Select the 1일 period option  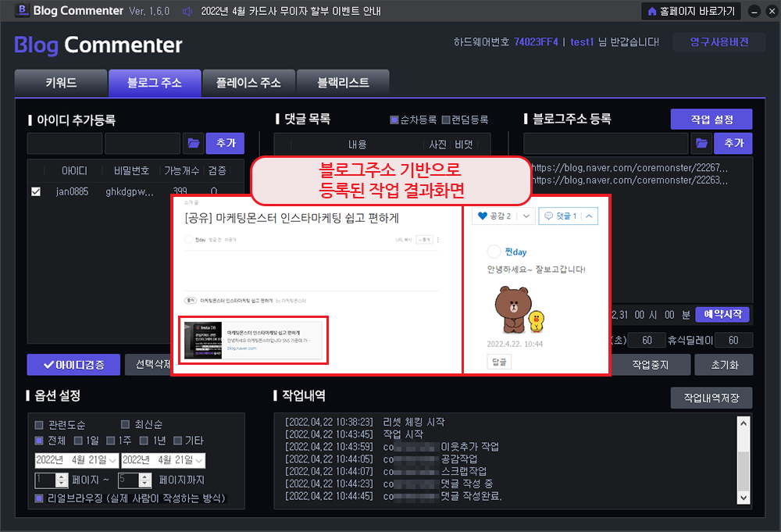coord(78,441)
